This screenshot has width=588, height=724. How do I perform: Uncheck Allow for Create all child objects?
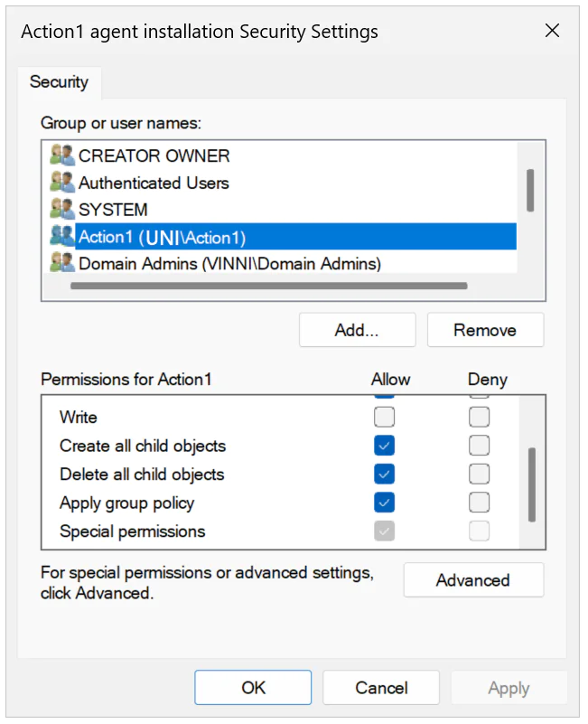[x=384, y=445]
